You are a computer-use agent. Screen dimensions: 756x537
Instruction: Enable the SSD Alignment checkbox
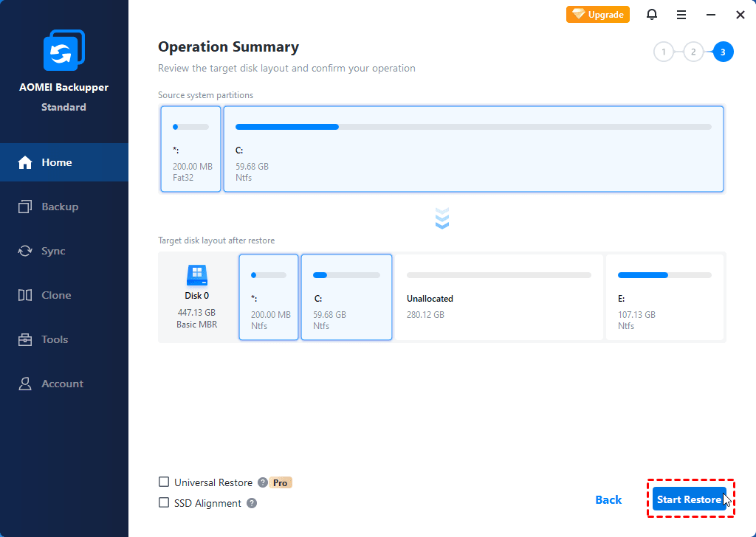[x=163, y=502]
